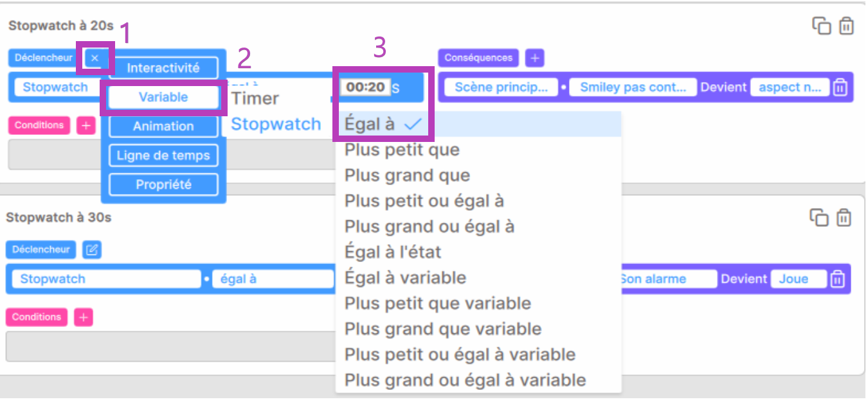This screenshot has width=868, height=404.
Task: Close the trigger editor with the X icon
Action: [x=95, y=58]
